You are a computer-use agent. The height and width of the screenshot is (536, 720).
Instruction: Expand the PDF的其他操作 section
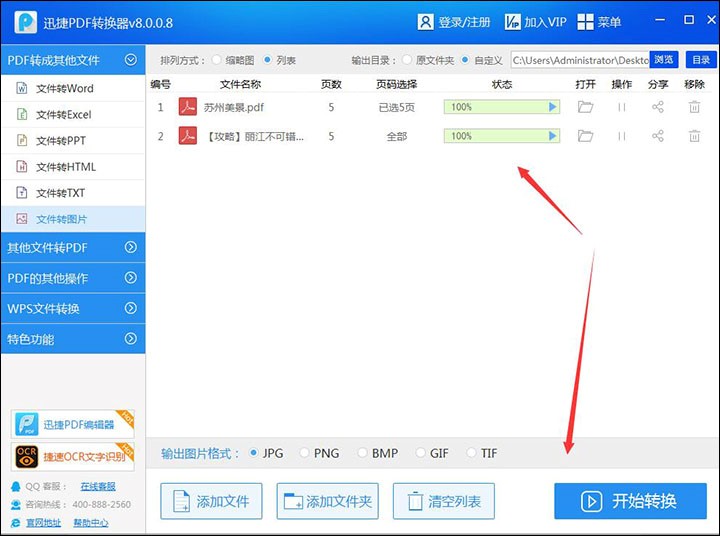click(x=130, y=278)
